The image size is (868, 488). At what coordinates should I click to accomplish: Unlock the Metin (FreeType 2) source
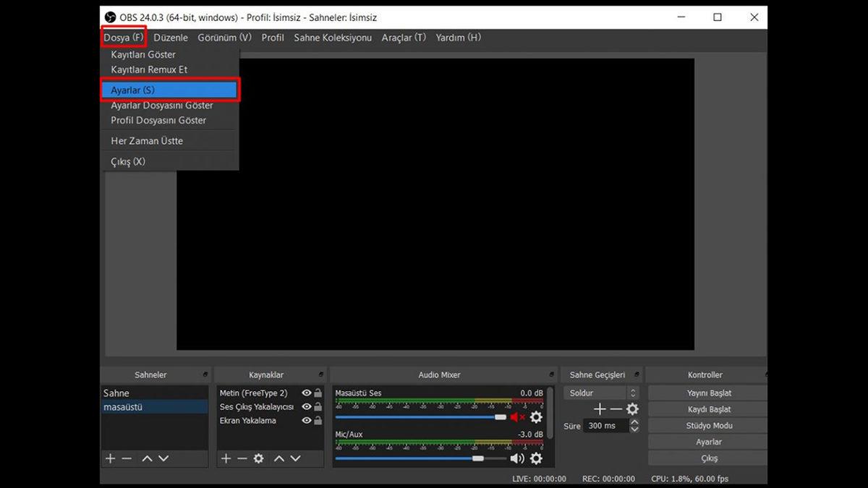coord(318,393)
